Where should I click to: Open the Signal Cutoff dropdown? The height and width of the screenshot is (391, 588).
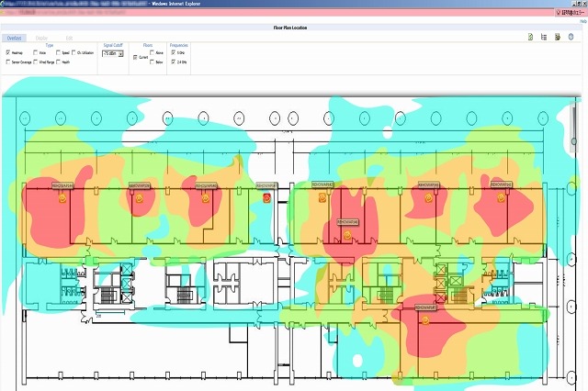click(x=113, y=53)
